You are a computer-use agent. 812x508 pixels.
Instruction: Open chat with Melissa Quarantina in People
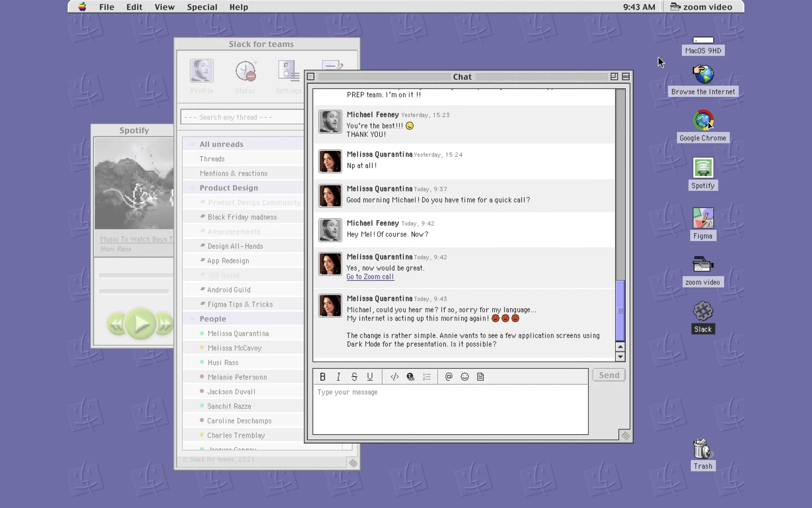point(243,333)
